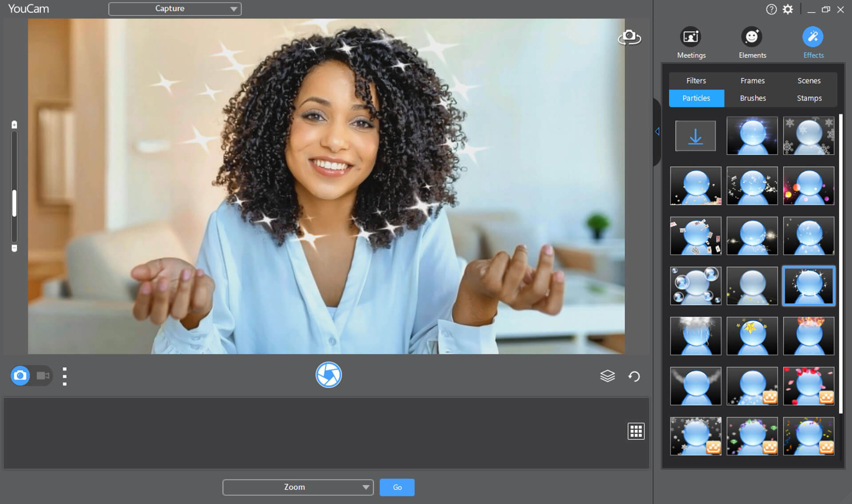The width and height of the screenshot is (852, 504).
Task: Click the Particles category tab
Action: [696, 97]
